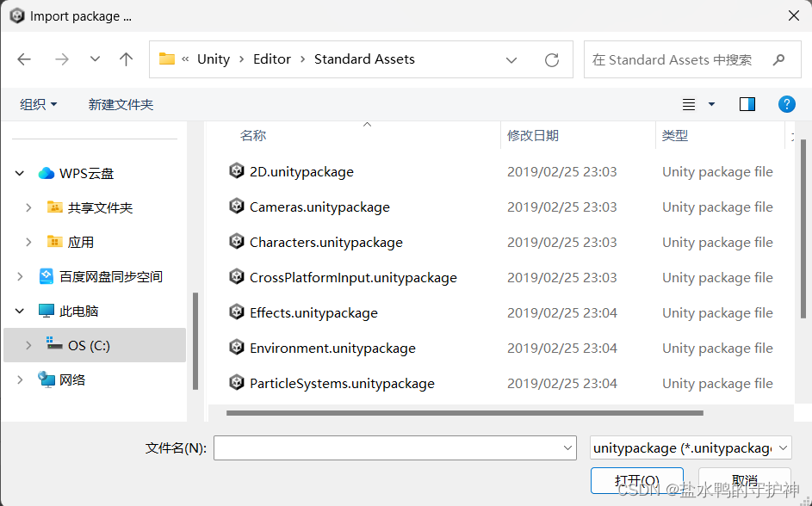Click the Characters.unitypackage file name
812x506 pixels.
[326, 242]
